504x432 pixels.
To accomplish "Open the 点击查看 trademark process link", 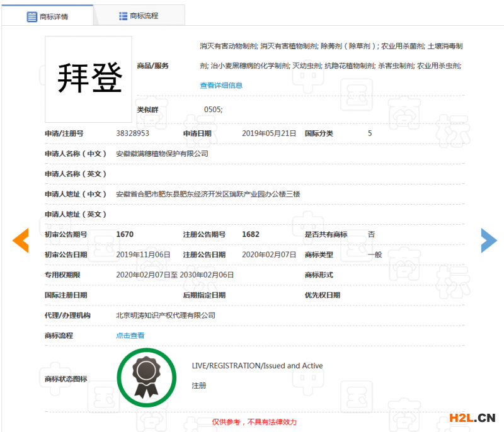I will [x=130, y=336].
